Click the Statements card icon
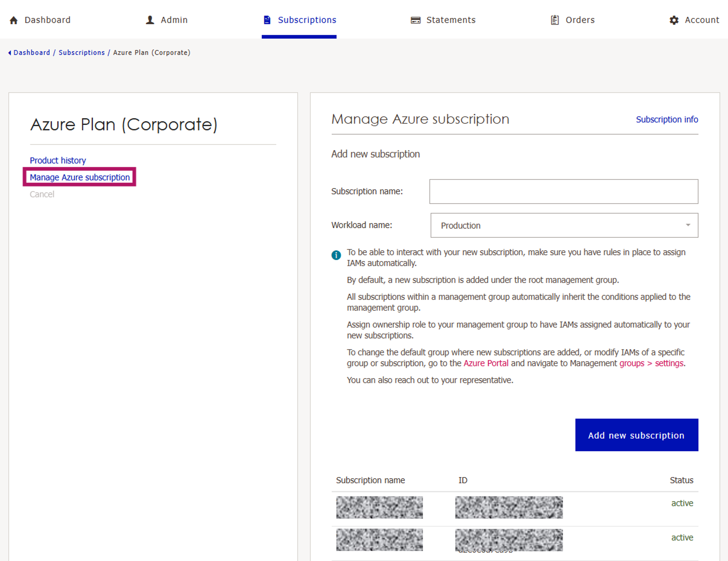This screenshot has height=561, width=728. tap(415, 20)
